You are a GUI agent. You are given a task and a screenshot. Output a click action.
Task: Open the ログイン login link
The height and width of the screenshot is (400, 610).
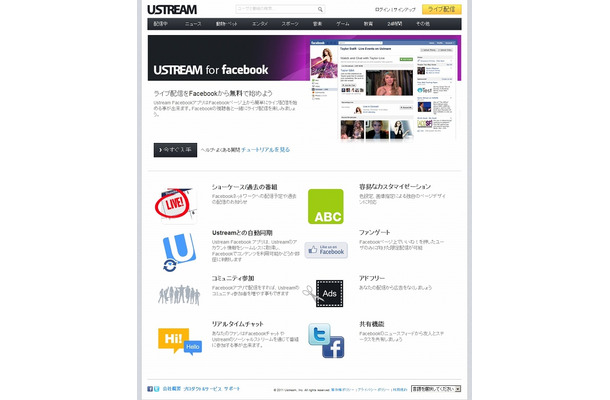383,9
